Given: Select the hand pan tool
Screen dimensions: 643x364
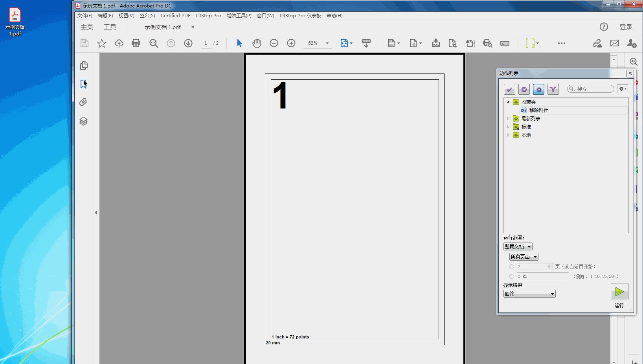Looking at the screenshot, I should tap(257, 43).
